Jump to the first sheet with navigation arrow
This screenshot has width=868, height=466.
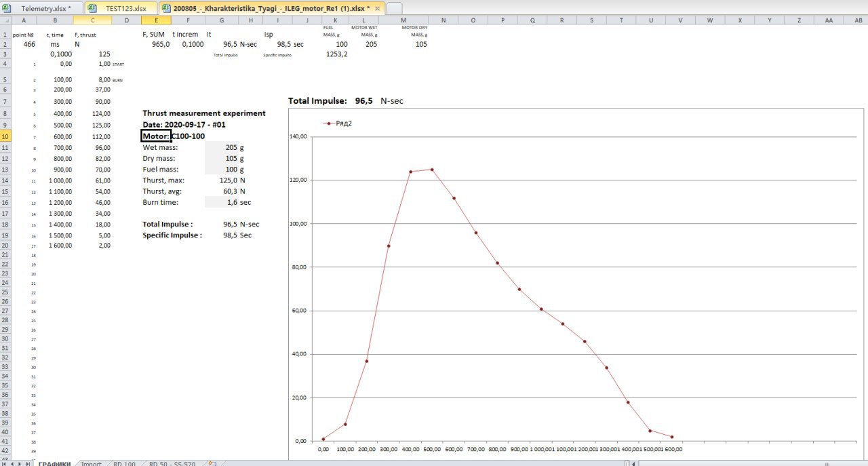click(x=3, y=463)
